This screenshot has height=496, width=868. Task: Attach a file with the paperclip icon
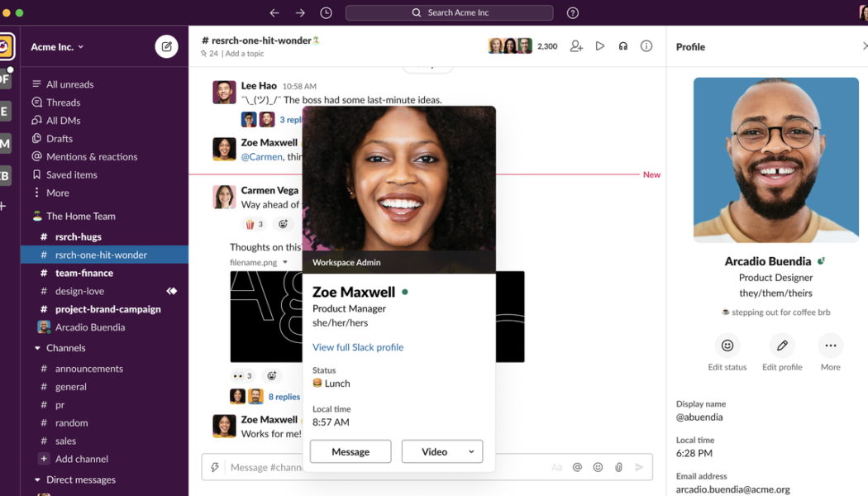(618, 467)
